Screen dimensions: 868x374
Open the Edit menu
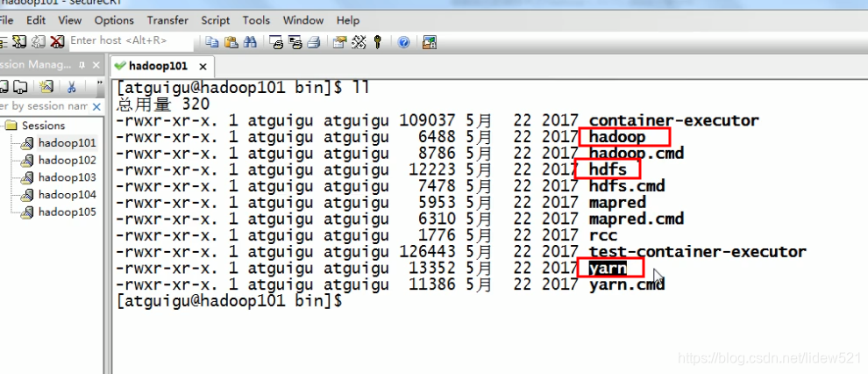(x=36, y=20)
